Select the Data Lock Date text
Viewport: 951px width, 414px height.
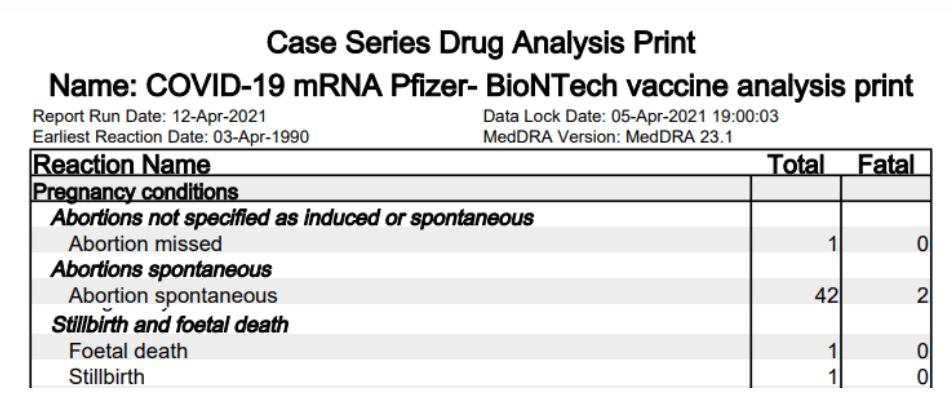(630, 116)
